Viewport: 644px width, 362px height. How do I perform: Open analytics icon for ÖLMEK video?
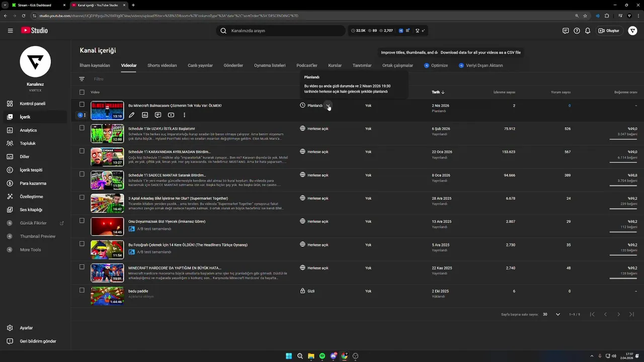pos(145,115)
